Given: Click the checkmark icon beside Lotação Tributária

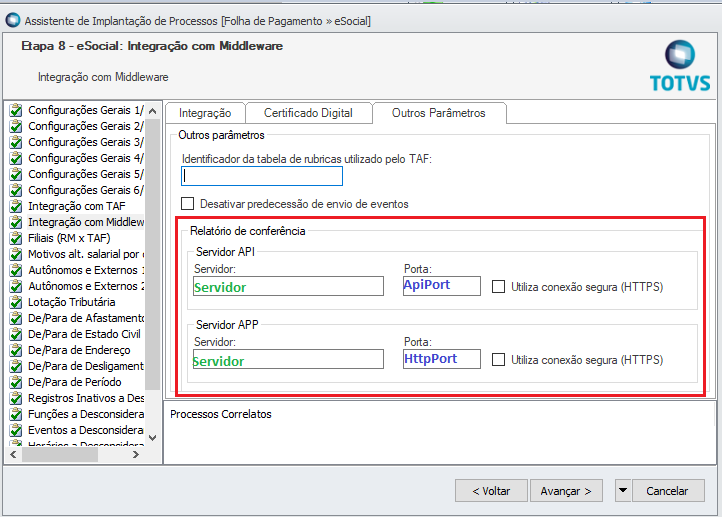Looking at the screenshot, I should [16, 302].
